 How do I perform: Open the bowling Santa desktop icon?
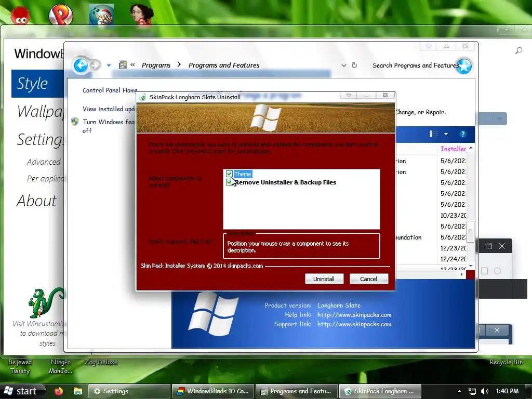[x=101, y=15]
